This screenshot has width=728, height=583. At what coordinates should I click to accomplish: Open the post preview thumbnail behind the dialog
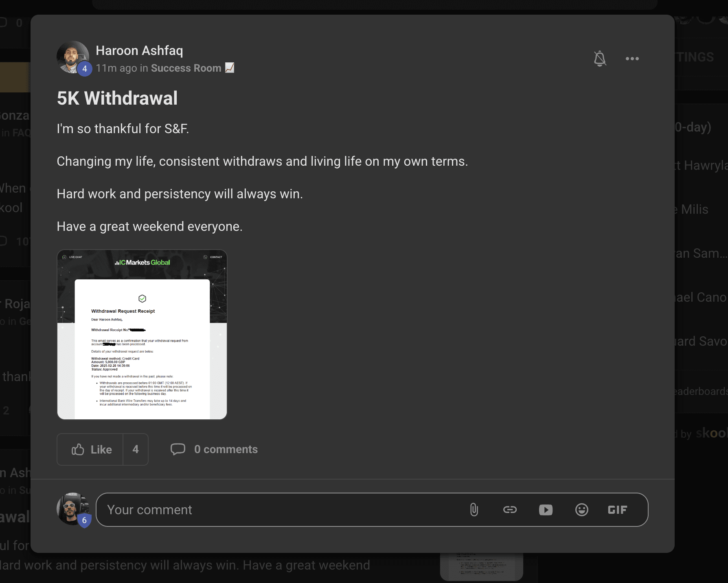click(481, 567)
